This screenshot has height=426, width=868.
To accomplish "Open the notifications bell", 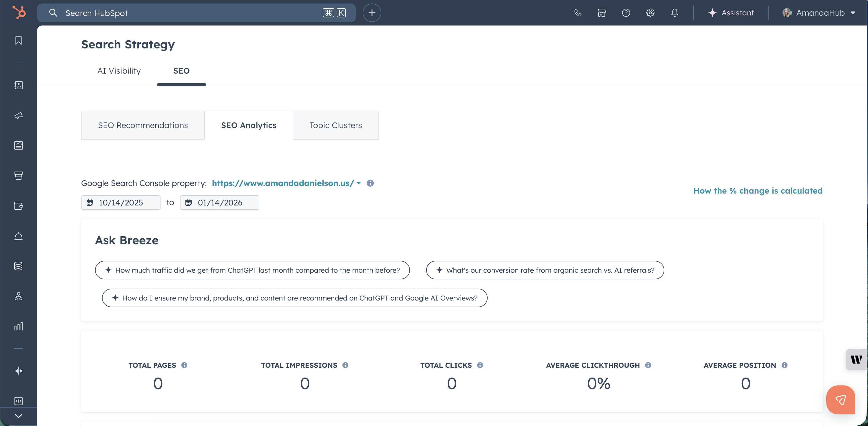I will [x=674, y=13].
